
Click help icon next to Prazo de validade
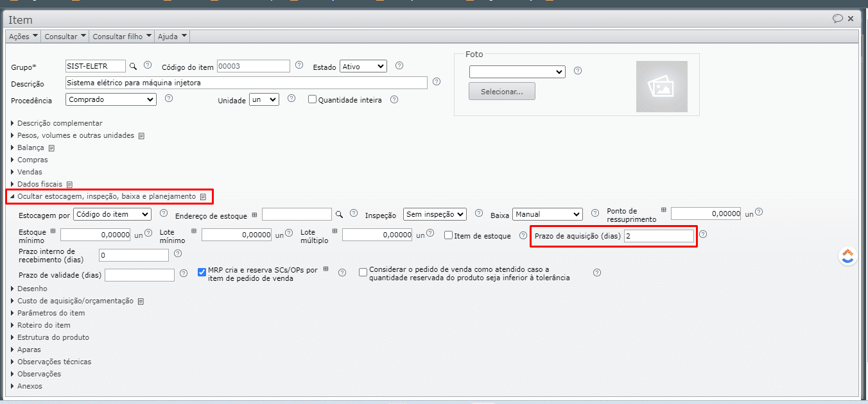point(184,273)
